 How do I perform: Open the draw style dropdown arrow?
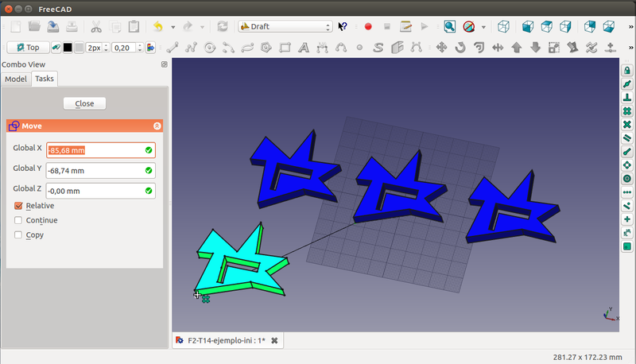[483, 26]
